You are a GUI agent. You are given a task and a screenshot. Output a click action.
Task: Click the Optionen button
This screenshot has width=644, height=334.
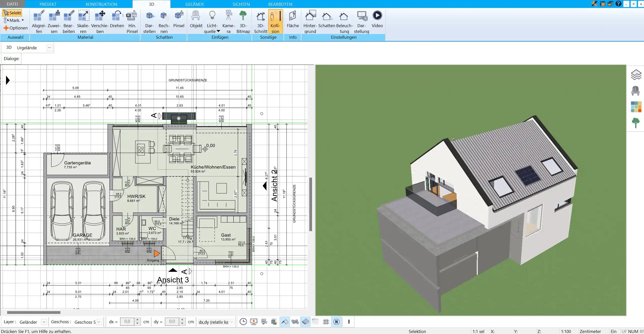click(x=16, y=28)
